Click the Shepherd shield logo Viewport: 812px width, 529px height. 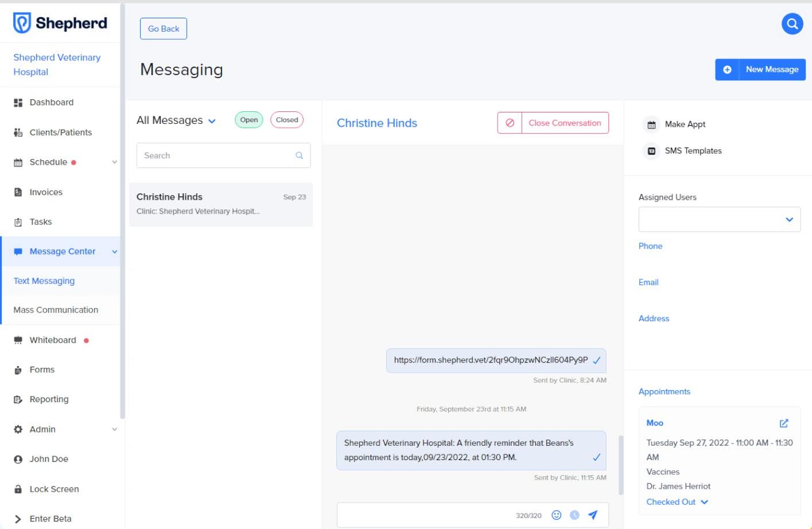coord(22,23)
